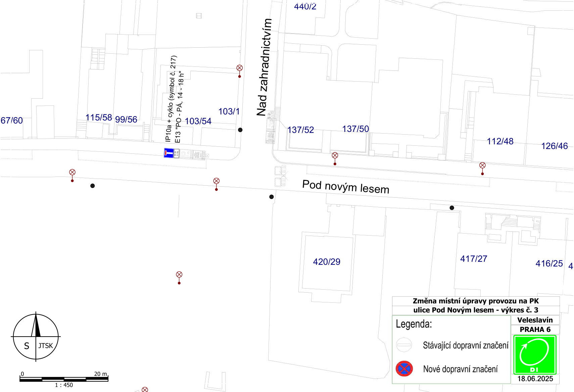574x392 pixels.
Task: Click Nové dopravní značení legend text
Action: click(x=460, y=369)
